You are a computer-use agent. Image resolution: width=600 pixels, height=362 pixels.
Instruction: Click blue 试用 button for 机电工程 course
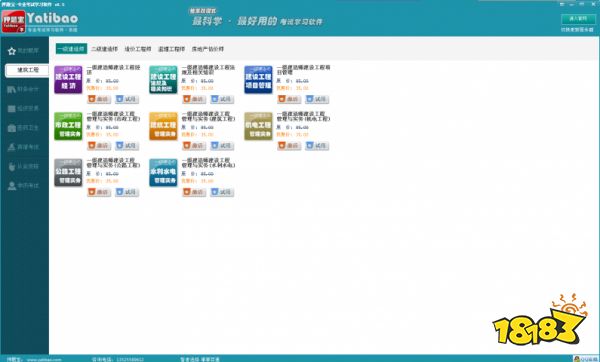(317, 145)
